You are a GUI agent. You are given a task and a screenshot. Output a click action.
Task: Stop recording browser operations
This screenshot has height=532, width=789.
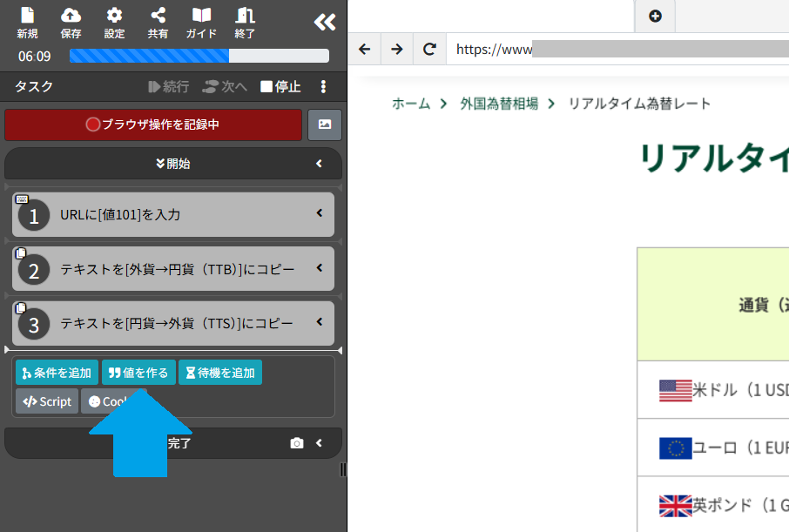click(153, 125)
